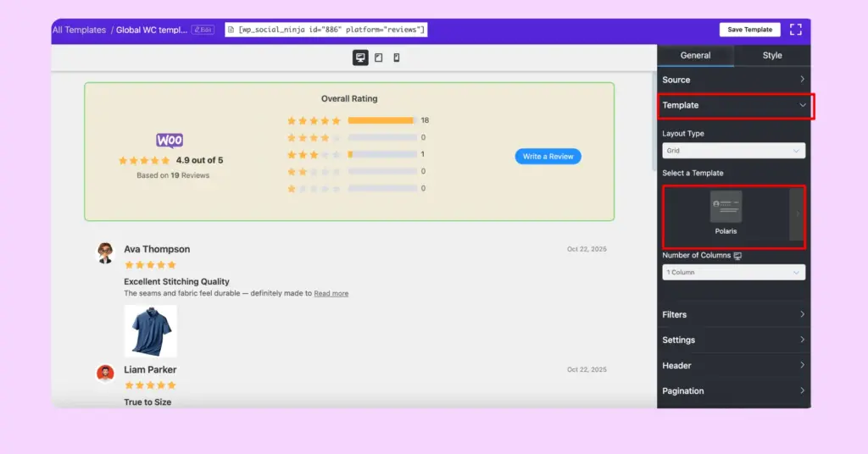Image resolution: width=868 pixels, height=454 pixels.
Task: Open the Number of Columns dropdown
Action: coord(733,273)
